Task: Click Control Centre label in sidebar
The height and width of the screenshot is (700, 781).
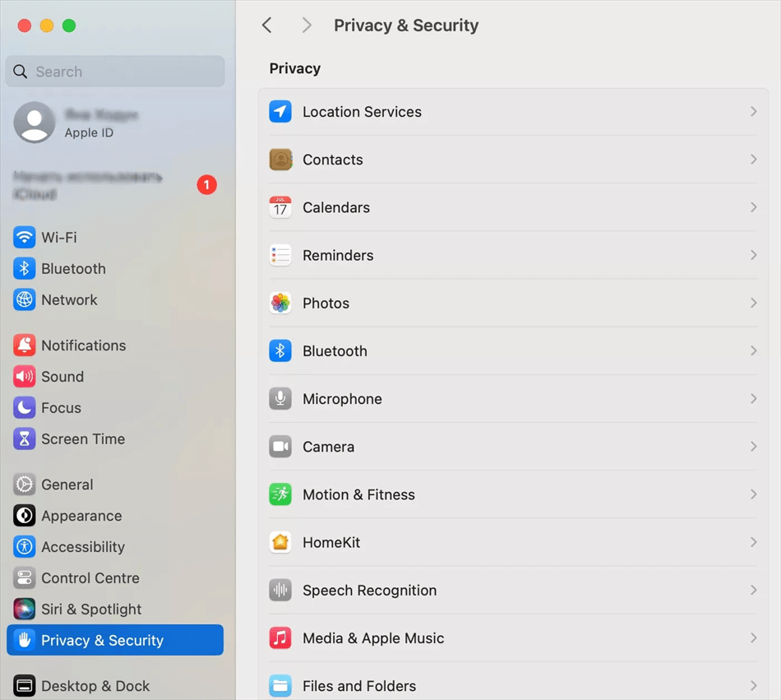Action: pyautogui.click(x=90, y=578)
